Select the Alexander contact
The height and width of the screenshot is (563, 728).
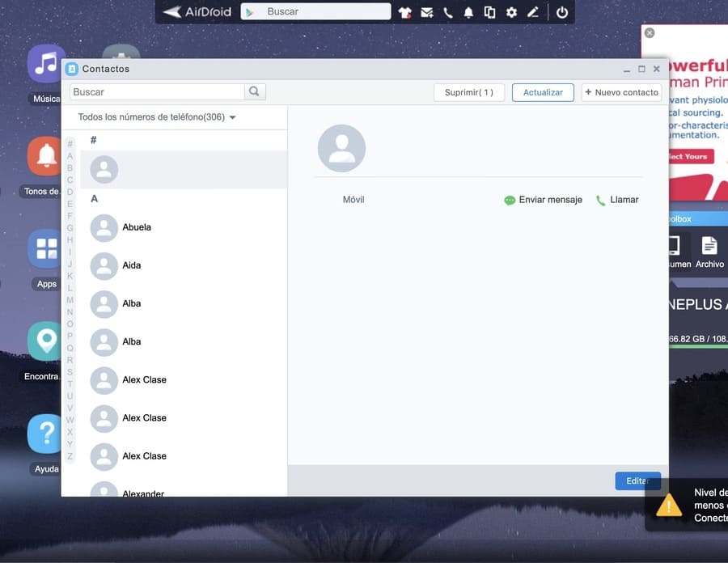pyautogui.click(x=184, y=487)
